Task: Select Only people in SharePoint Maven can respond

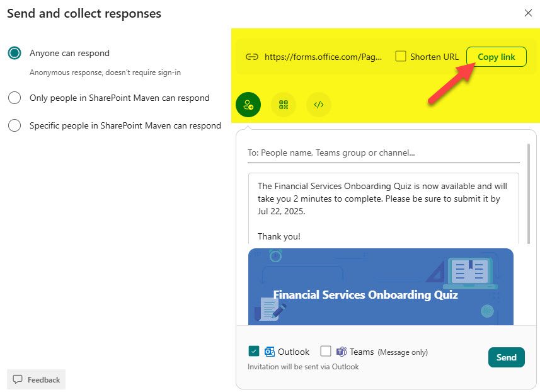Action: click(14, 98)
